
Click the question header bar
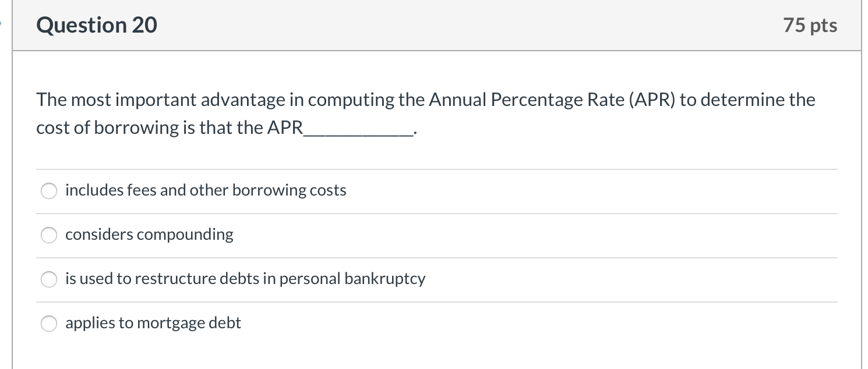[x=434, y=24]
